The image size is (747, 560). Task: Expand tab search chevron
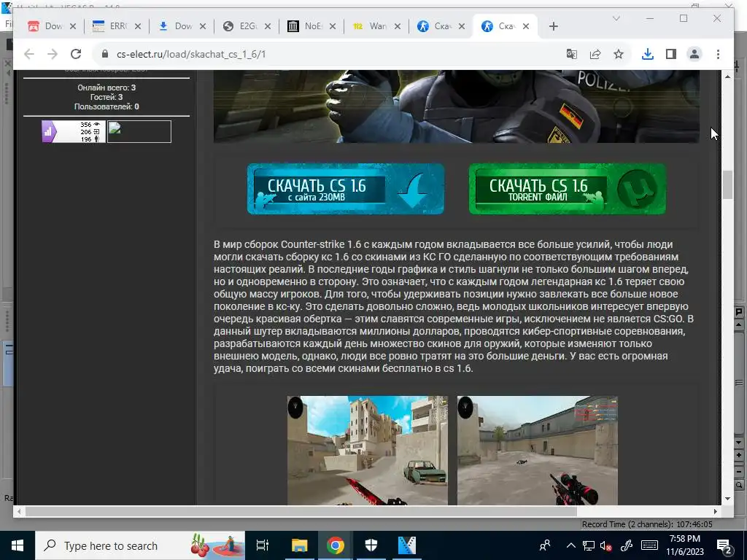616,18
